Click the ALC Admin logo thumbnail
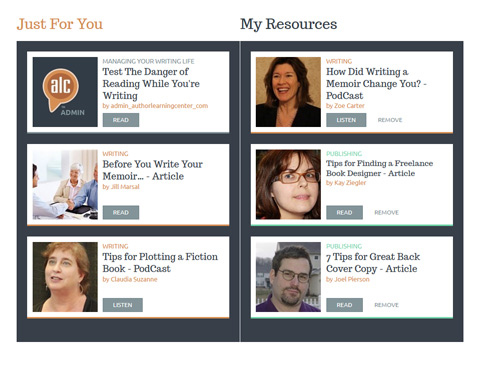 [x=65, y=92]
